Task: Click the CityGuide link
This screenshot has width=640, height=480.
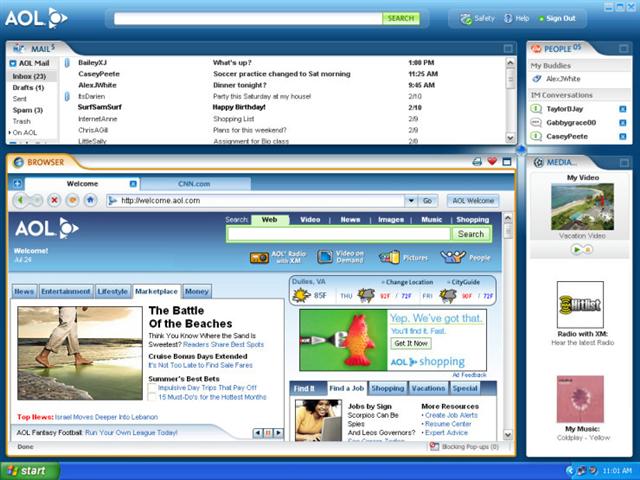Action: coord(465,282)
